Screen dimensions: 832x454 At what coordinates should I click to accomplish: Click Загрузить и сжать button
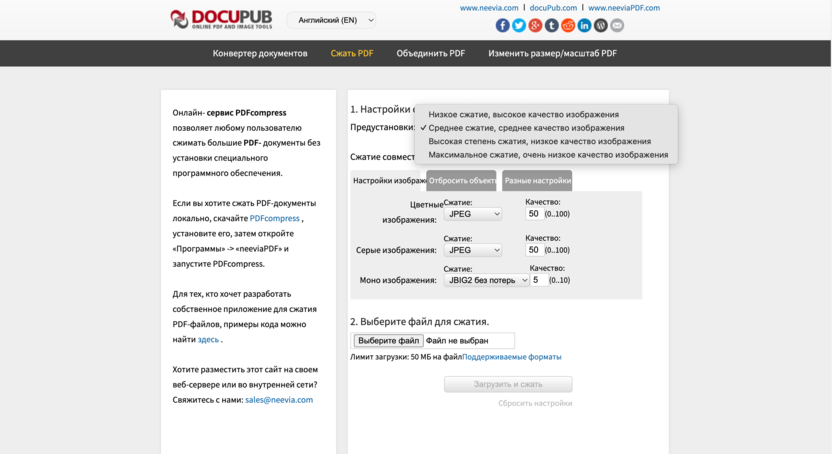pos(508,384)
